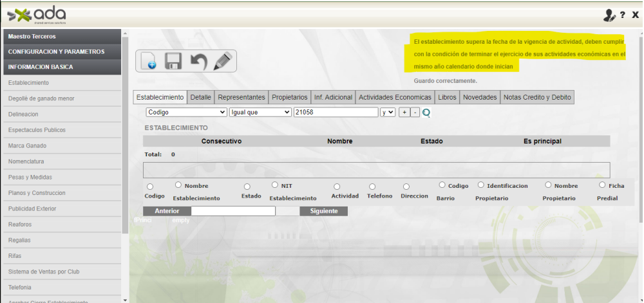This screenshot has width=644, height=303.
Task: Open the 'Igual que' operator dropdown
Action: [260, 112]
